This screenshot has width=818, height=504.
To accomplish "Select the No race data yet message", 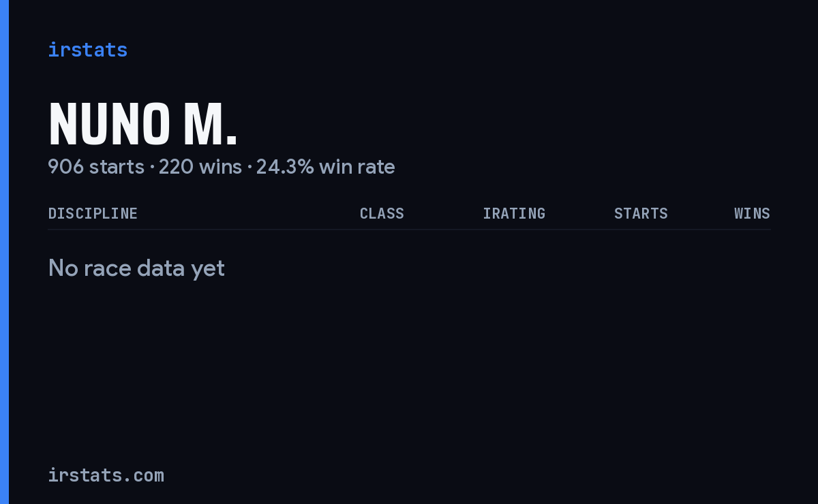I will point(136,268).
